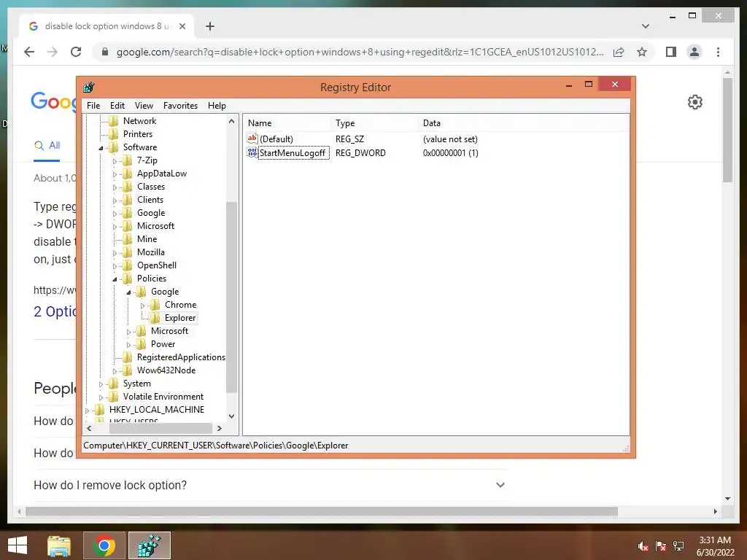Click the tree pane scroll-right arrow
The width and height of the screenshot is (747, 560).
pos(219,428)
